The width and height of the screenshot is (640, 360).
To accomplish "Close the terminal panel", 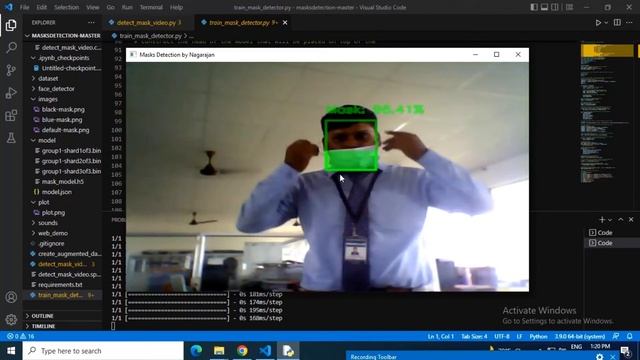I will click(x=631, y=220).
